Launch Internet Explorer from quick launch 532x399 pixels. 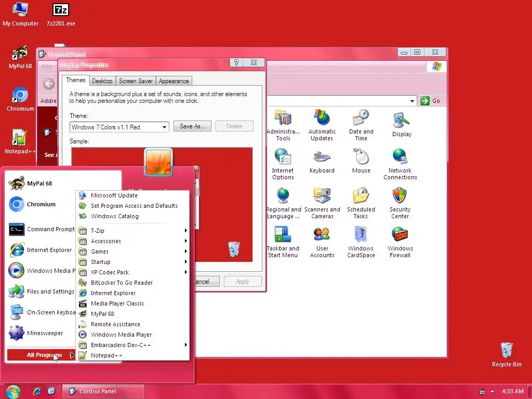tap(37, 391)
